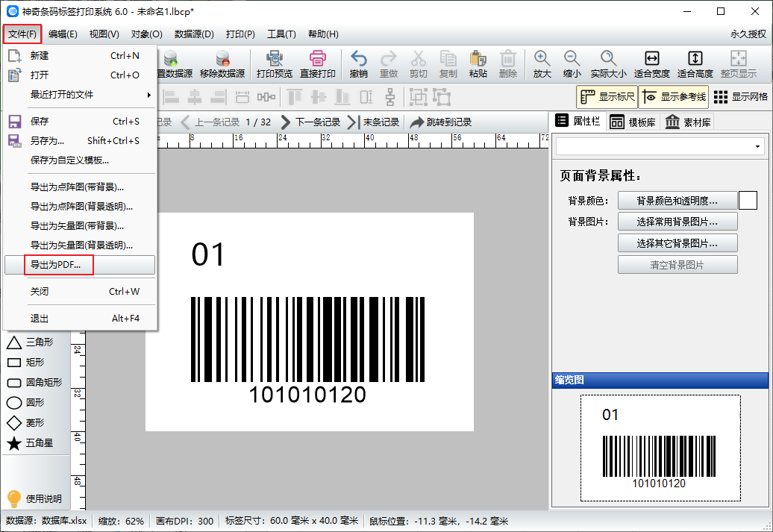Open the Data Source (数据源) menu

pyautogui.click(x=194, y=34)
